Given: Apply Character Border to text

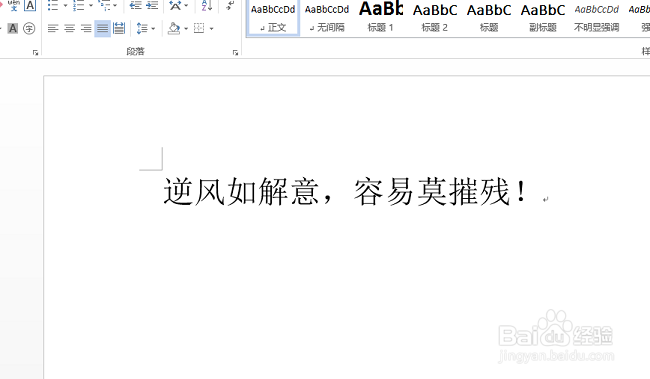Looking at the screenshot, I should point(30,5).
